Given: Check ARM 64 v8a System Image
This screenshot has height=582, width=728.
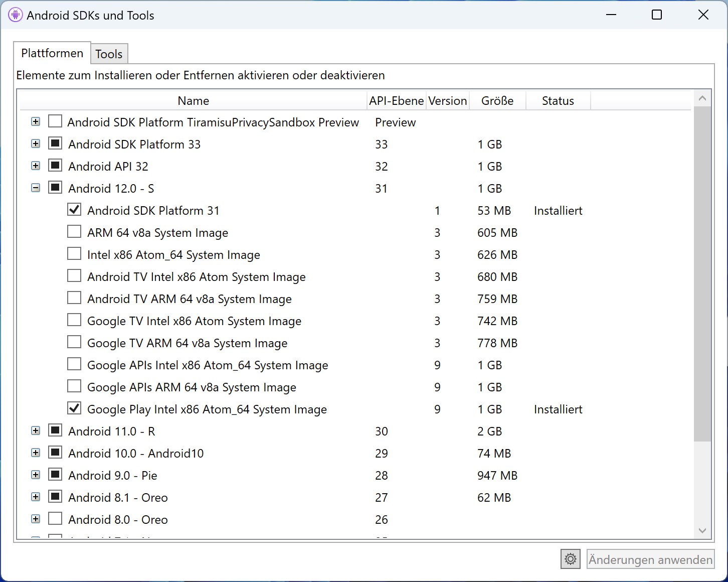Looking at the screenshot, I should pos(74,232).
